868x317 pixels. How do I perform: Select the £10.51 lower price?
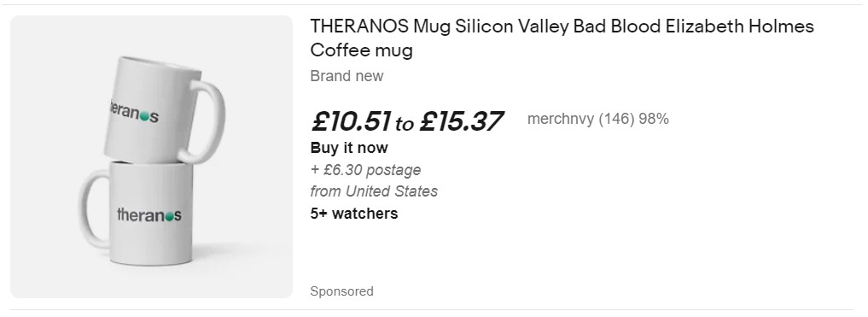(x=351, y=121)
